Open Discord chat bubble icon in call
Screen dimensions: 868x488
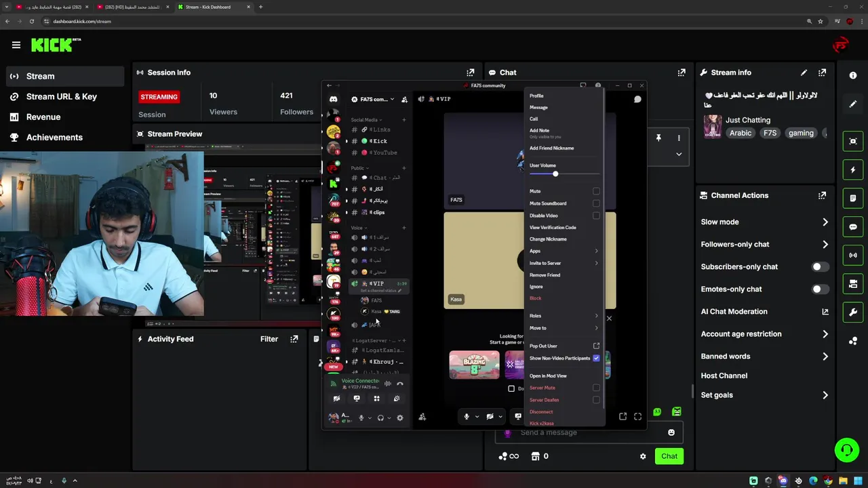click(x=637, y=99)
